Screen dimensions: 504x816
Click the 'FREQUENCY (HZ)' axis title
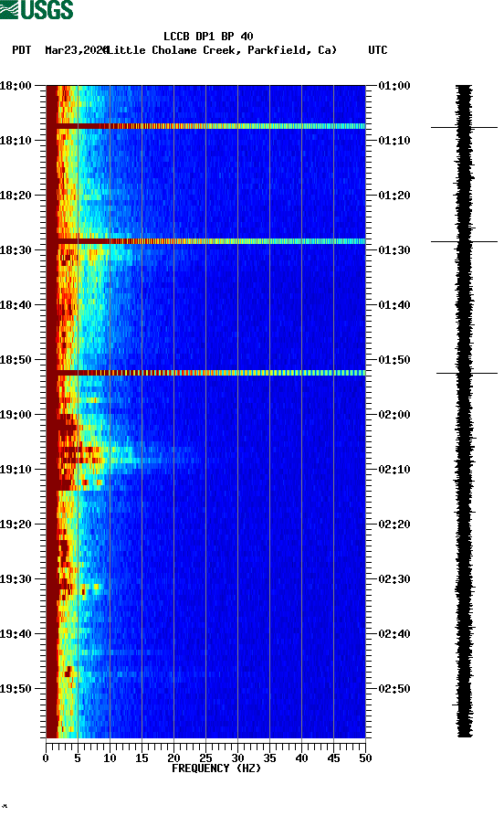[x=216, y=768]
